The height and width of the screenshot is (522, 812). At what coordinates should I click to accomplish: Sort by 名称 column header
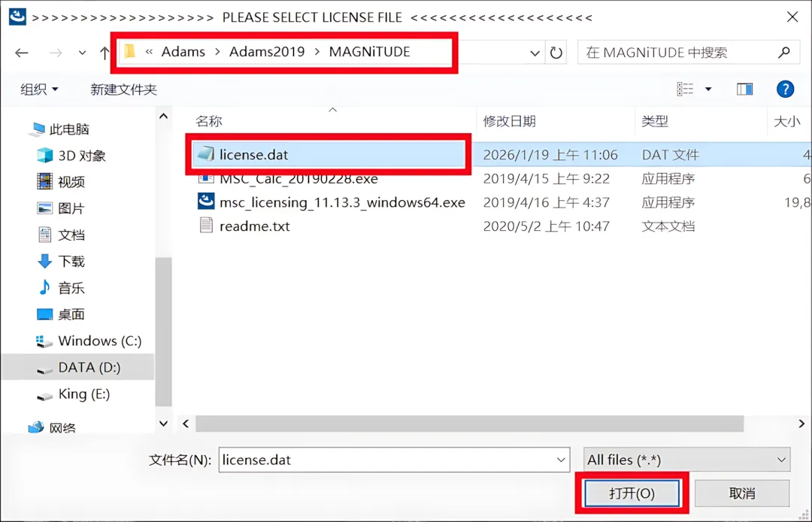click(x=209, y=121)
